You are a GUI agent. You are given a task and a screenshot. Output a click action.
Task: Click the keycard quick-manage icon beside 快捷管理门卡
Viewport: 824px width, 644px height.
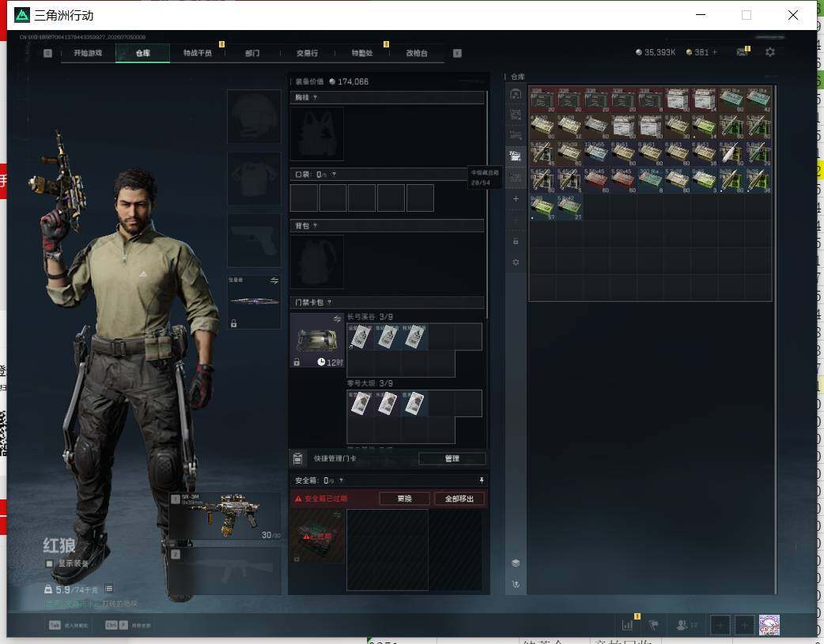297,458
